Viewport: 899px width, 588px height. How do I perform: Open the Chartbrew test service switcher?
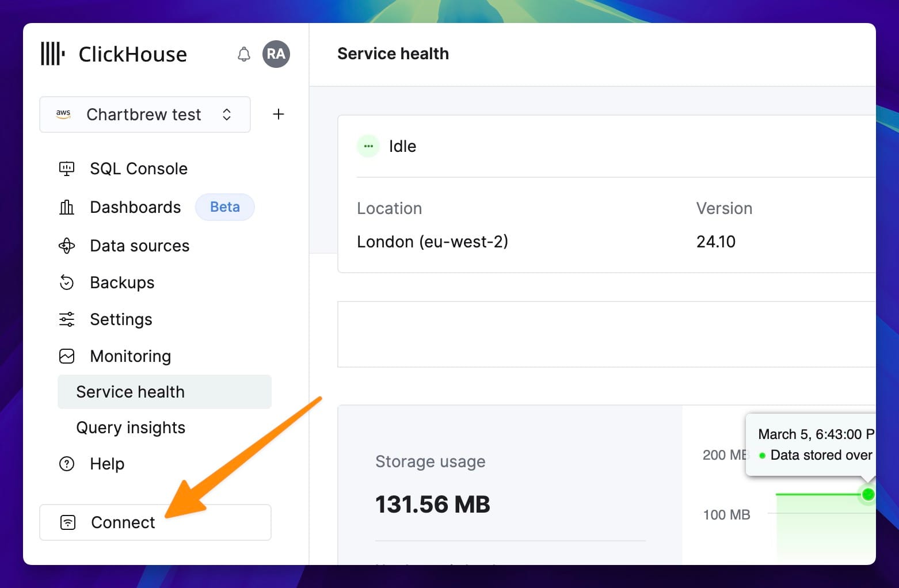point(143,114)
